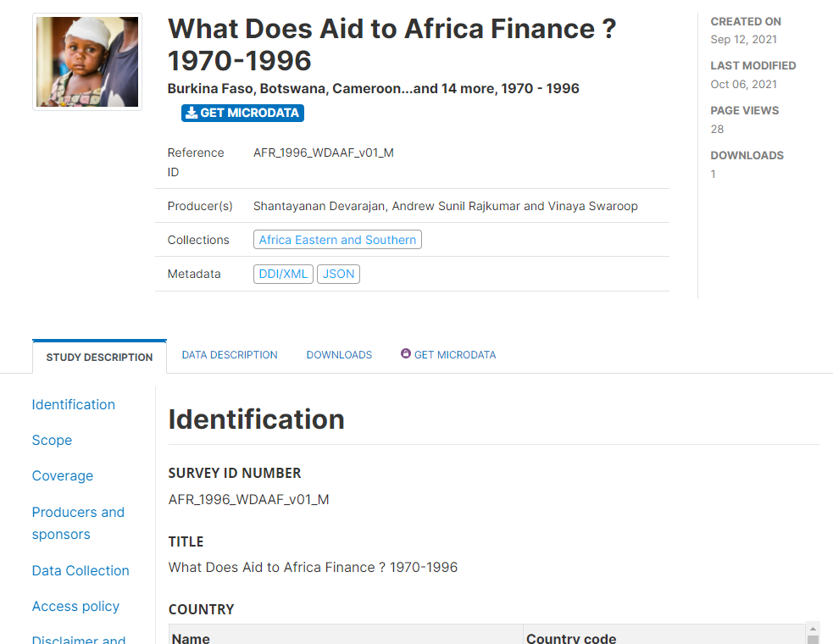Jump to Data Collection section
833x644 pixels.
pos(81,570)
